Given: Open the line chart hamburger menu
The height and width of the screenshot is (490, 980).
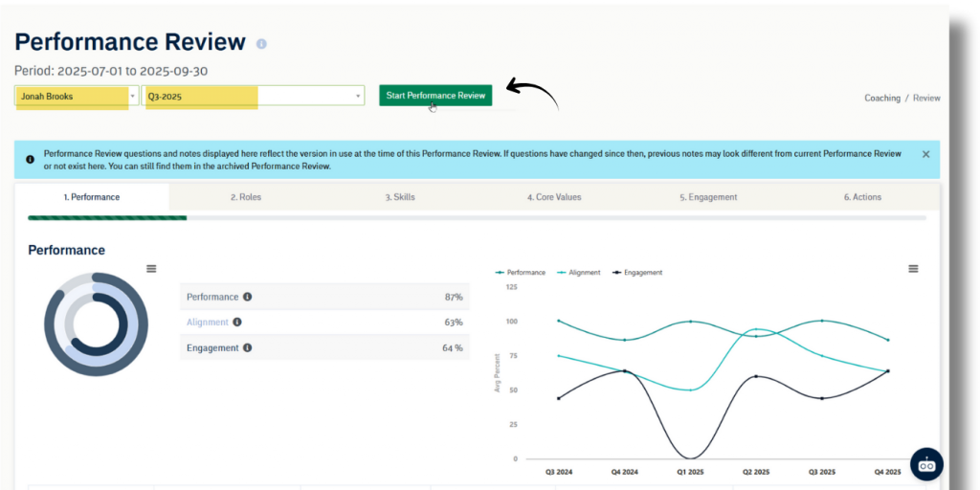Looking at the screenshot, I should (913, 269).
